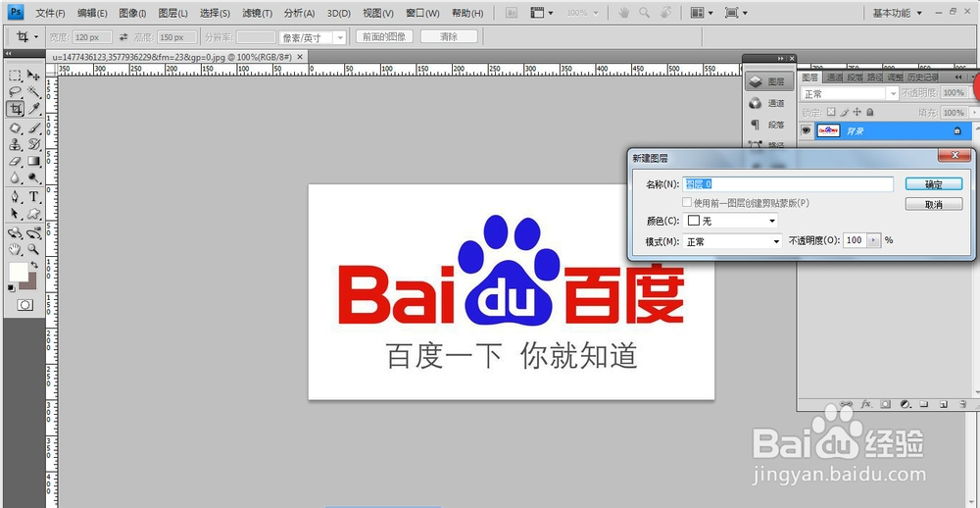Select the Hand tool in the toolbox

(x=15, y=250)
